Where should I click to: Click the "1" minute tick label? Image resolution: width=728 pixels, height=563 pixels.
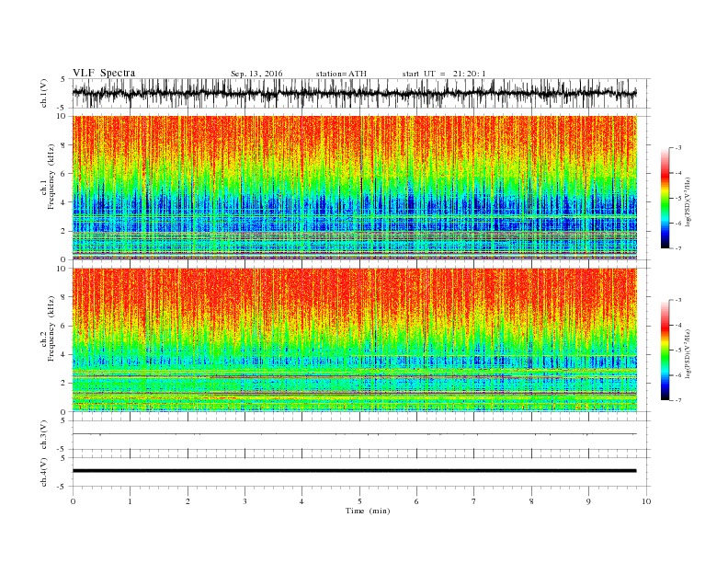tap(130, 501)
